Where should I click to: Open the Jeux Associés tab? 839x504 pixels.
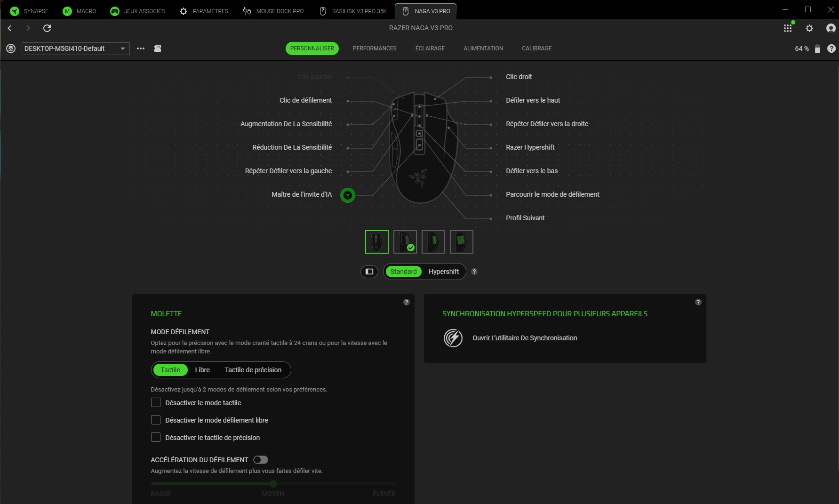(137, 11)
